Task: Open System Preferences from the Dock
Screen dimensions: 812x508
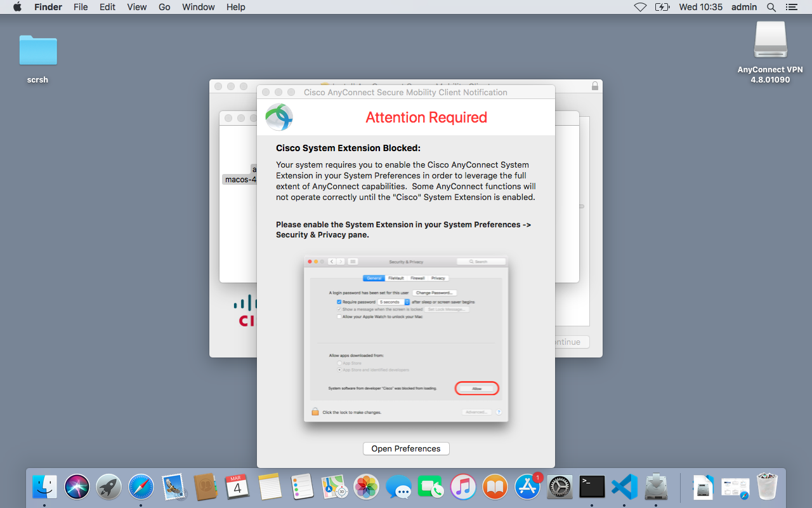Action: pyautogui.click(x=560, y=487)
